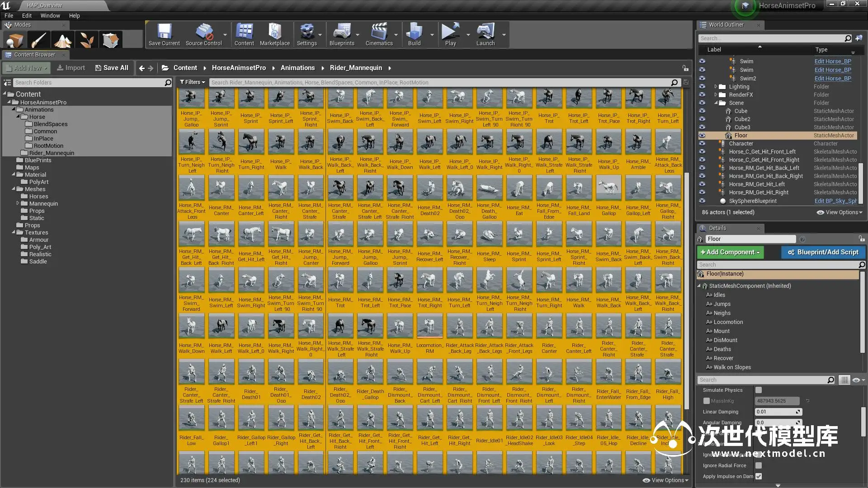Open the Window menu

50,15
